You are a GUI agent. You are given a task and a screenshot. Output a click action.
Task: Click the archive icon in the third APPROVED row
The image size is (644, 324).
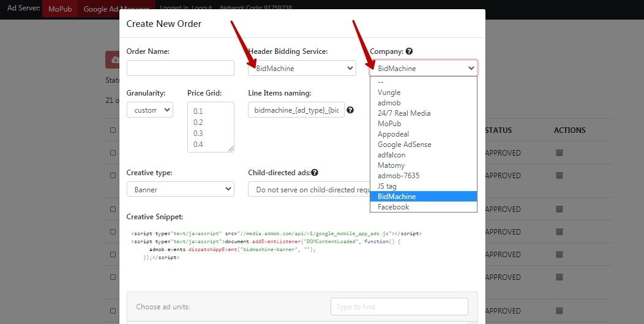coord(559,209)
